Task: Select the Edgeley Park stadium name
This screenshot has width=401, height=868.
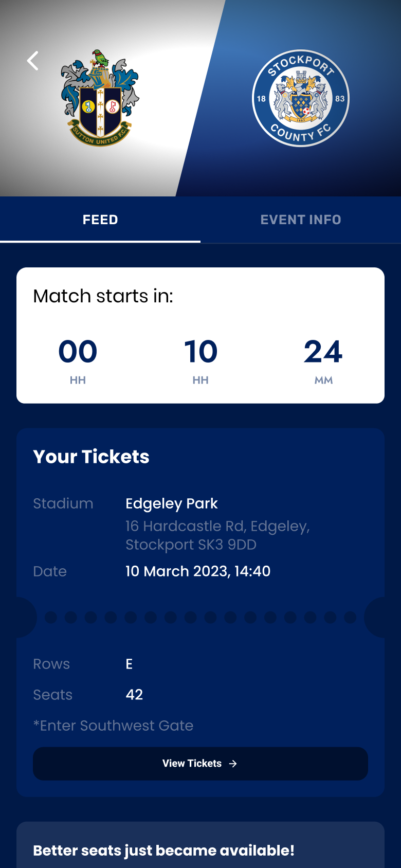Action: click(172, 503)
